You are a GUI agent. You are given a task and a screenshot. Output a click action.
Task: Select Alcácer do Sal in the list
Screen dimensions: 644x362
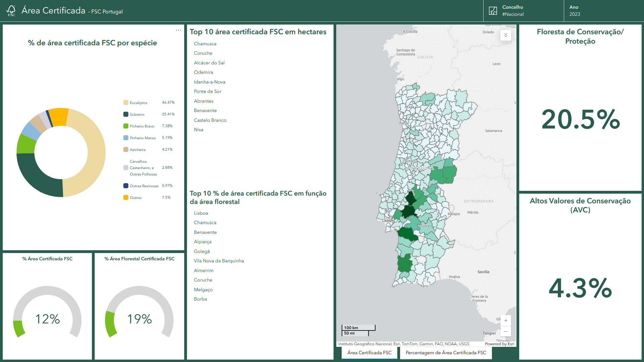(x=209, y=63)
